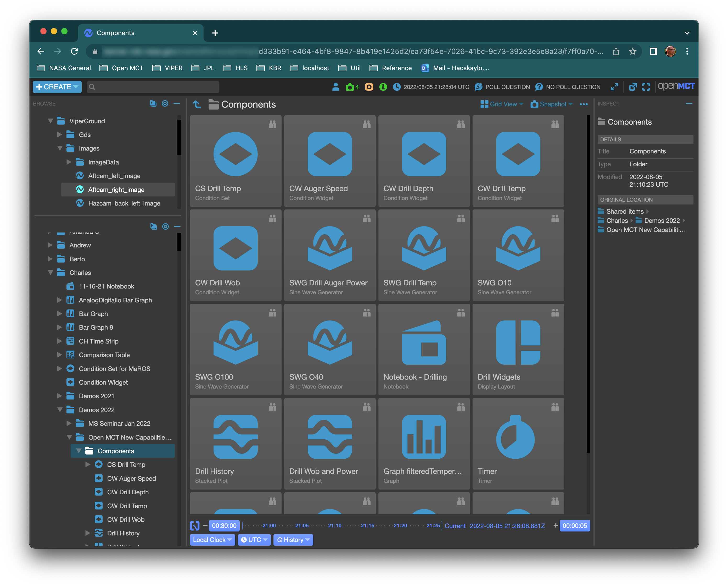Expand the Andrew folder in tree
Screen dimensions: 728x587
coord(50,245)
